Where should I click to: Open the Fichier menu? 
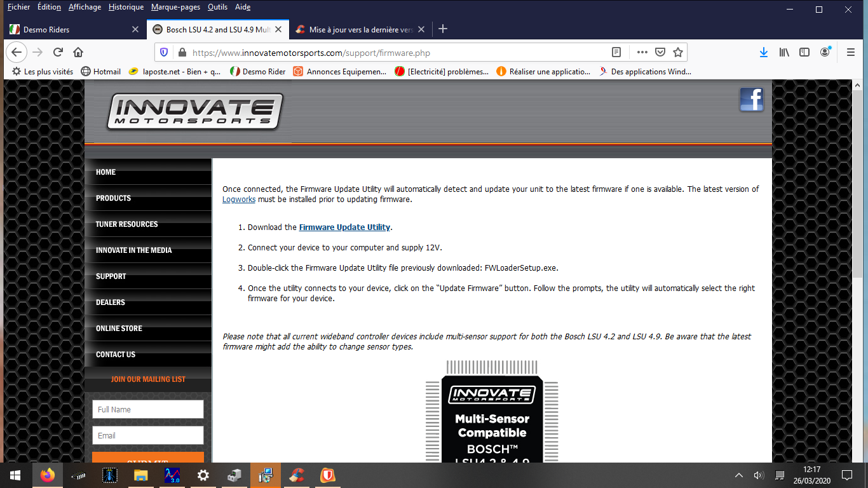pyautogui.click(x=18, y=7)
